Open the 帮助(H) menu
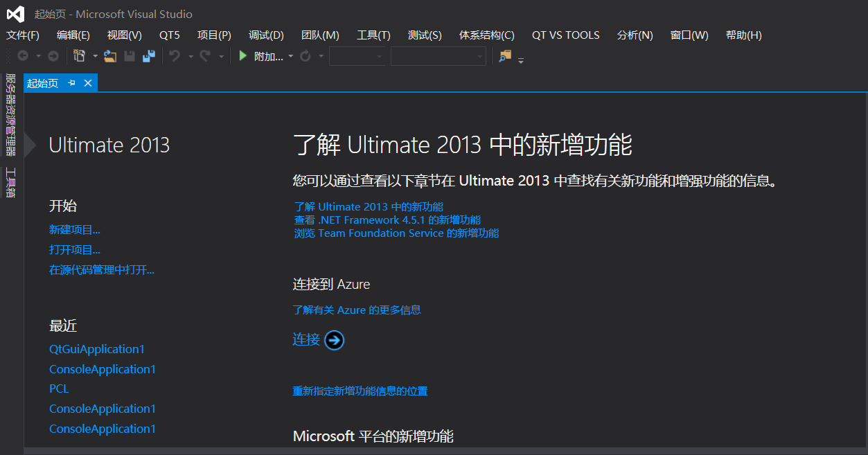Viewport: 868px width, 455px height. [744, 35]
